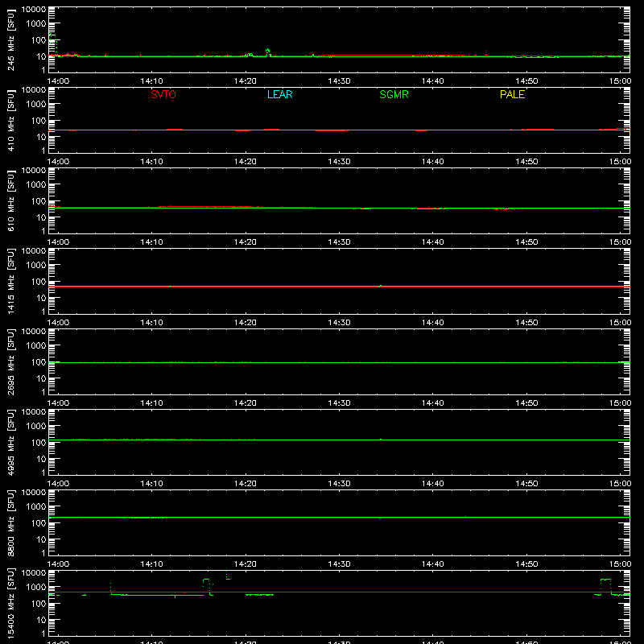This screenshot has width=644, height=644.
Task: Select the 4995 MHz [SFU] axis title
Action: [x=10, y=442]
